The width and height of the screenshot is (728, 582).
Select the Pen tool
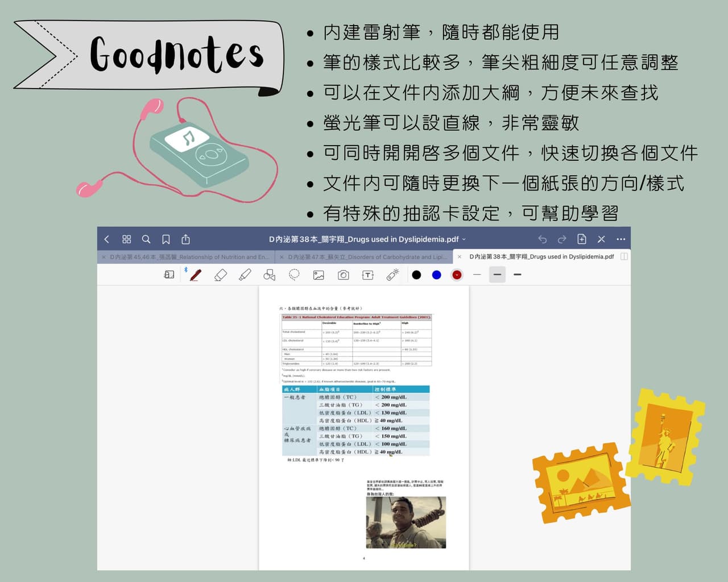(195, 275)
